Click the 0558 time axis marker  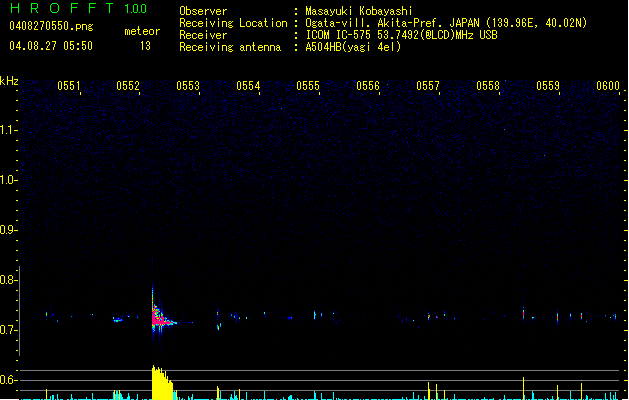tap(488, 86)
